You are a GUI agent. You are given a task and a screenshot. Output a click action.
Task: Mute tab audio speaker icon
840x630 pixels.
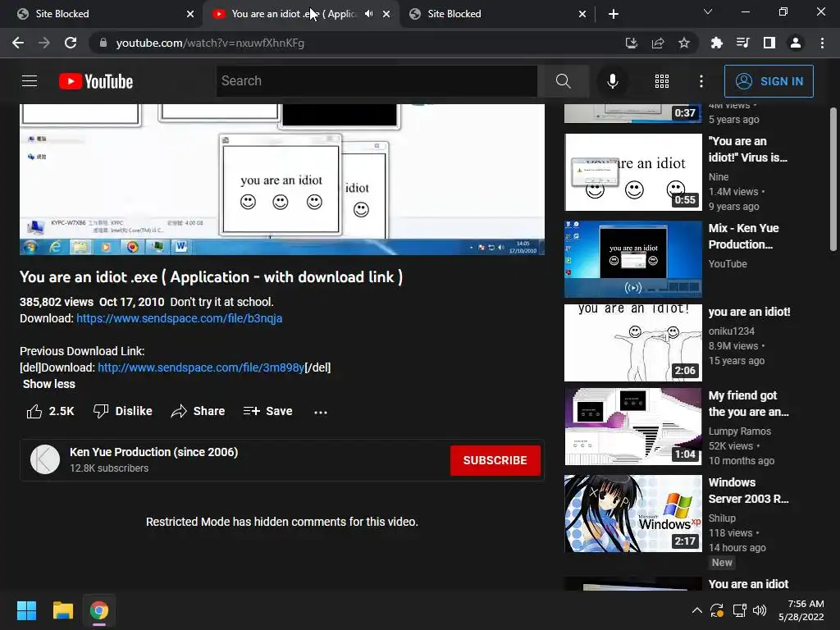(368, 14)
